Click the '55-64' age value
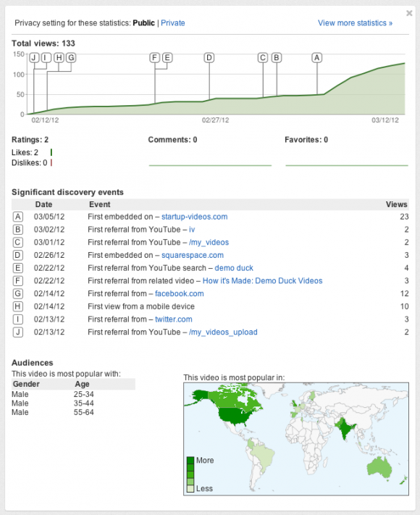 coord(84,412)
